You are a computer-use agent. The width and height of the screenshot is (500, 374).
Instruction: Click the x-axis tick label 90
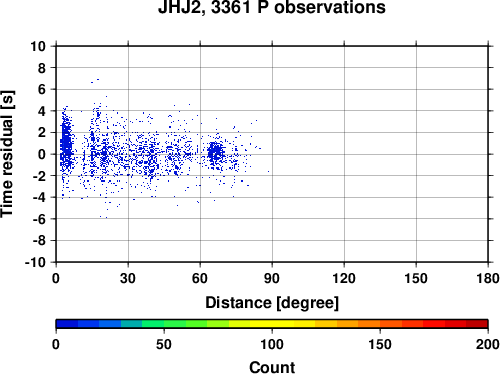click(272, 278)
